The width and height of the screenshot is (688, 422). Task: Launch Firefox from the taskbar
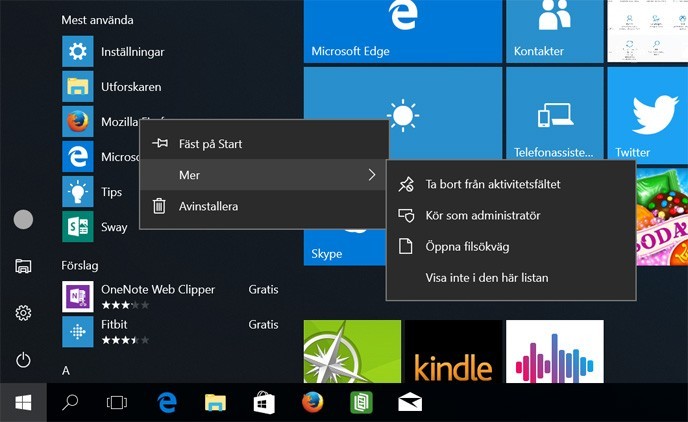coord(312,402)
